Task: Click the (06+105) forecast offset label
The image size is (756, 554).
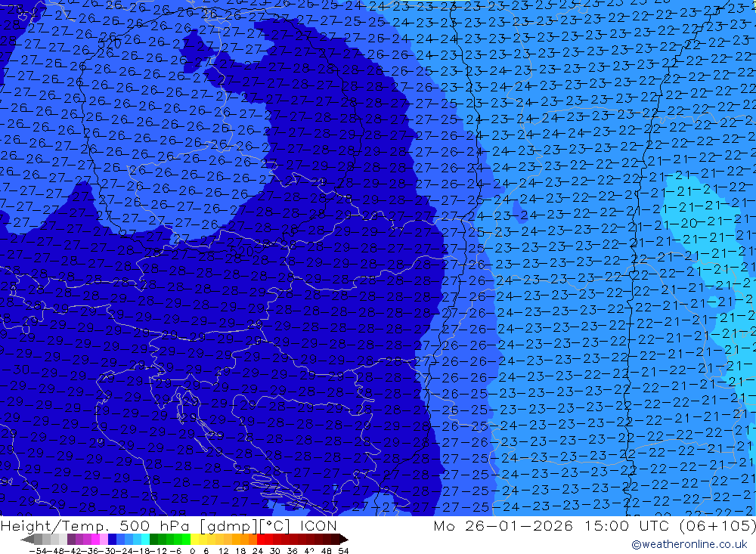Action: point(717,525)
